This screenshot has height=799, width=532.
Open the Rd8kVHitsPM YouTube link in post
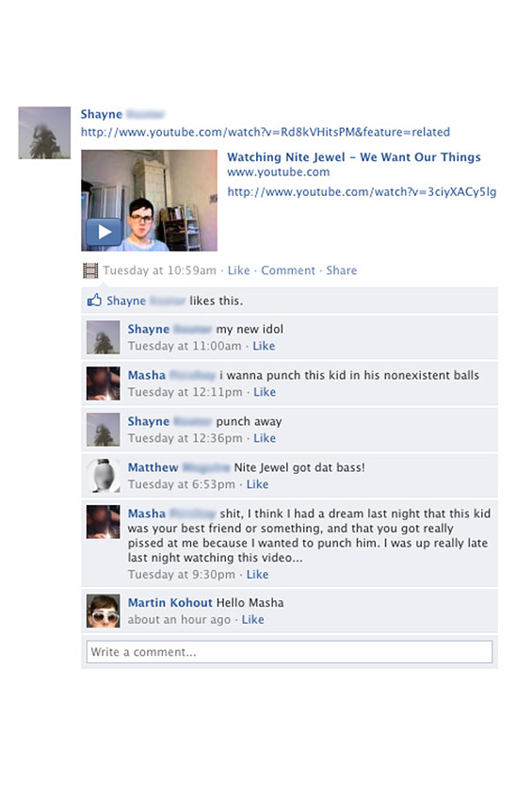266,132
